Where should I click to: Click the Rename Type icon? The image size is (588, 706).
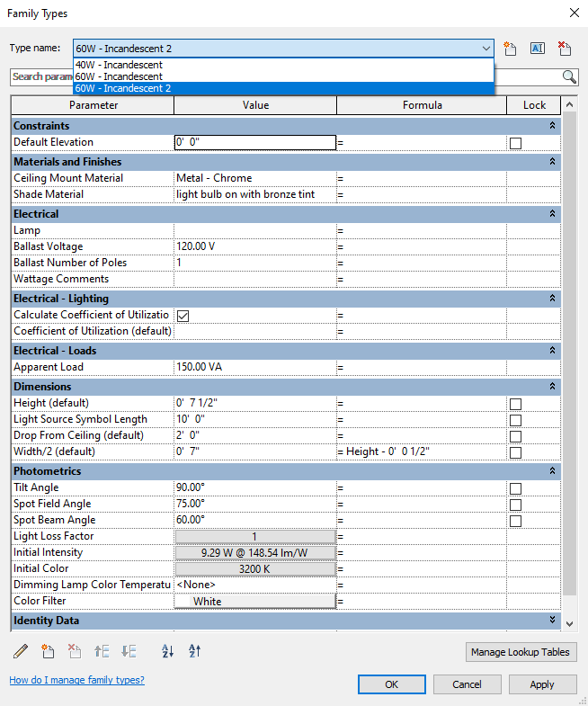click(538, 49)
